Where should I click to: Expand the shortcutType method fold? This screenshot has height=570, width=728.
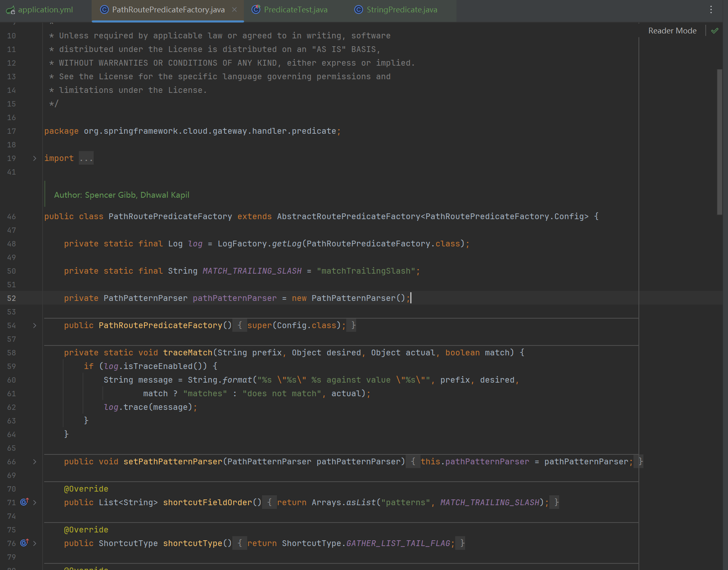pos(35,543)
